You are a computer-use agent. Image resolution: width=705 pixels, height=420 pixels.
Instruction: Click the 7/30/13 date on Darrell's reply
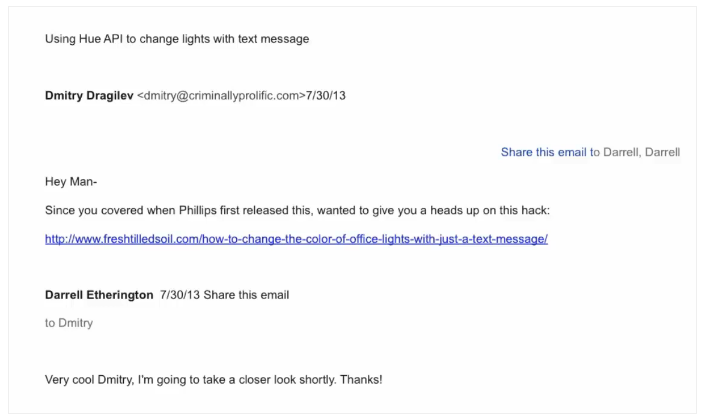tap(180, 295)
